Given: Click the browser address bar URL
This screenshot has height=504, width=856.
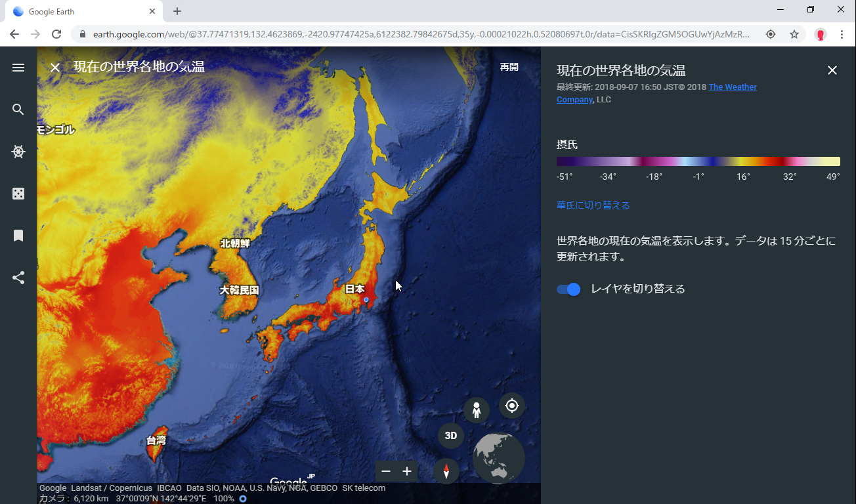Looking at the screenshot, I should coord(420,34).
